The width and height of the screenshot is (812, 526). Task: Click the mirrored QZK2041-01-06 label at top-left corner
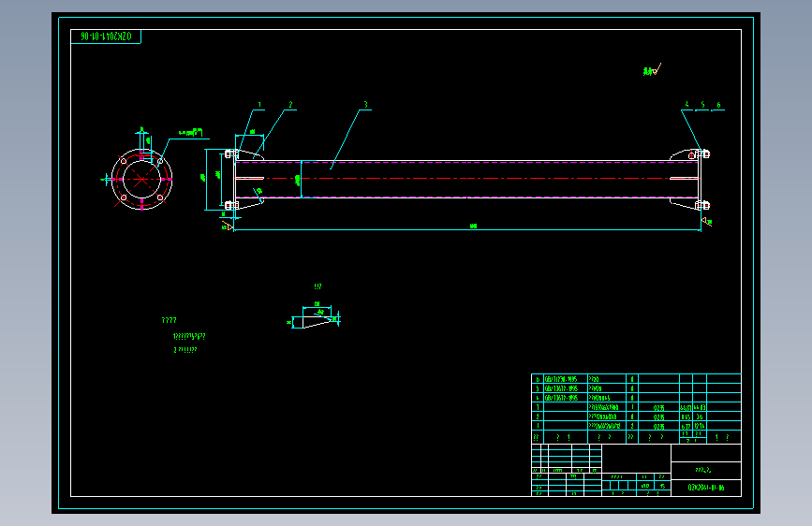pos(106,37)
